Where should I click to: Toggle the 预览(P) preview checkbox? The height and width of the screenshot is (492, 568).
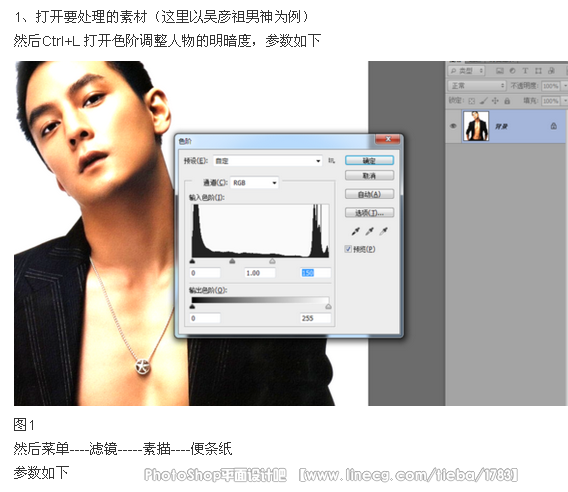pyautogui.click(x=348, y=249)
